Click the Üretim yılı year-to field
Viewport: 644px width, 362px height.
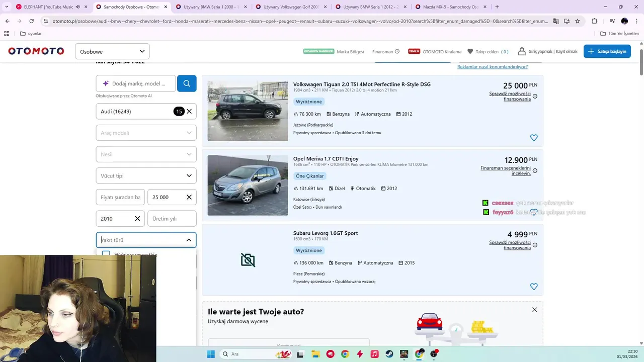(x=172, y=219)
